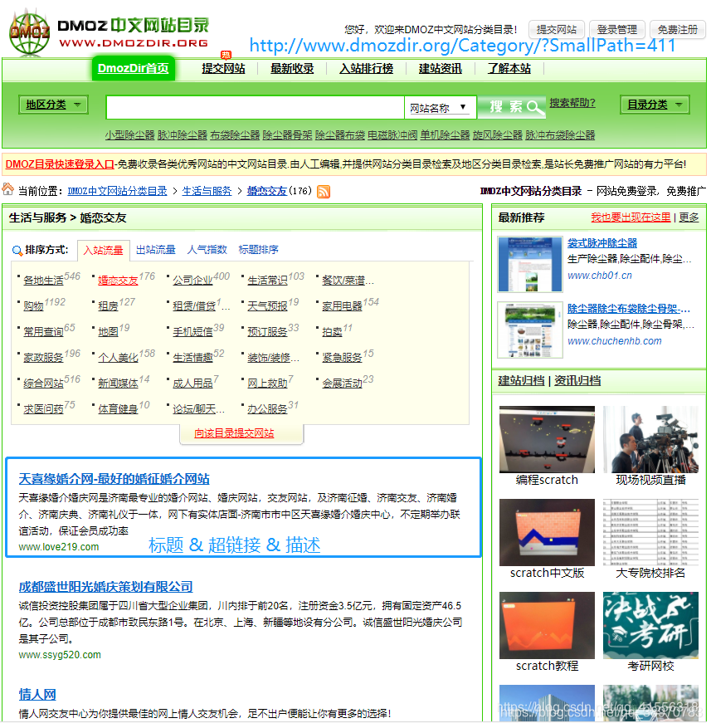Open the 最新收录 nav item
The width and height of the screenshot is (711, 728).
(x=292, y=69)
